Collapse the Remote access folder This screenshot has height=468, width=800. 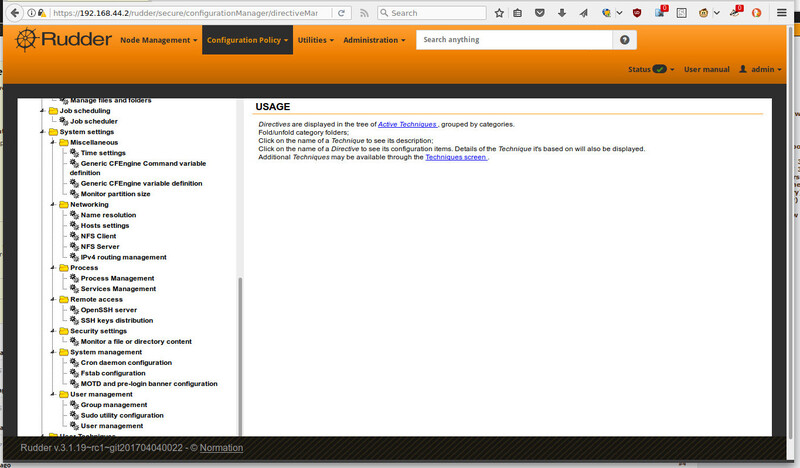53,299
